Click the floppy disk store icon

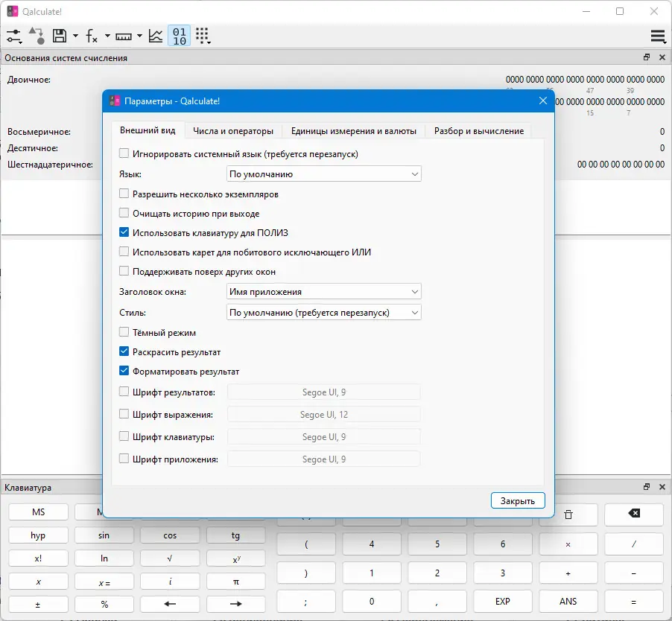(60, 36)
